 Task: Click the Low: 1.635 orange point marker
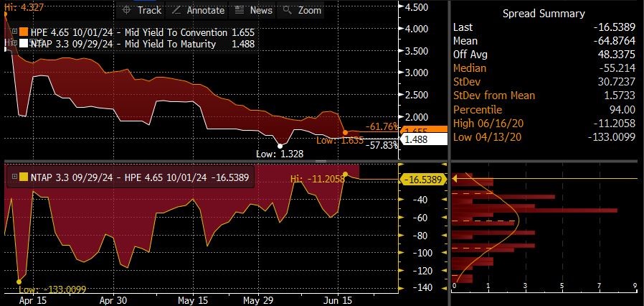pyautogui.click(x=345, y=132)
